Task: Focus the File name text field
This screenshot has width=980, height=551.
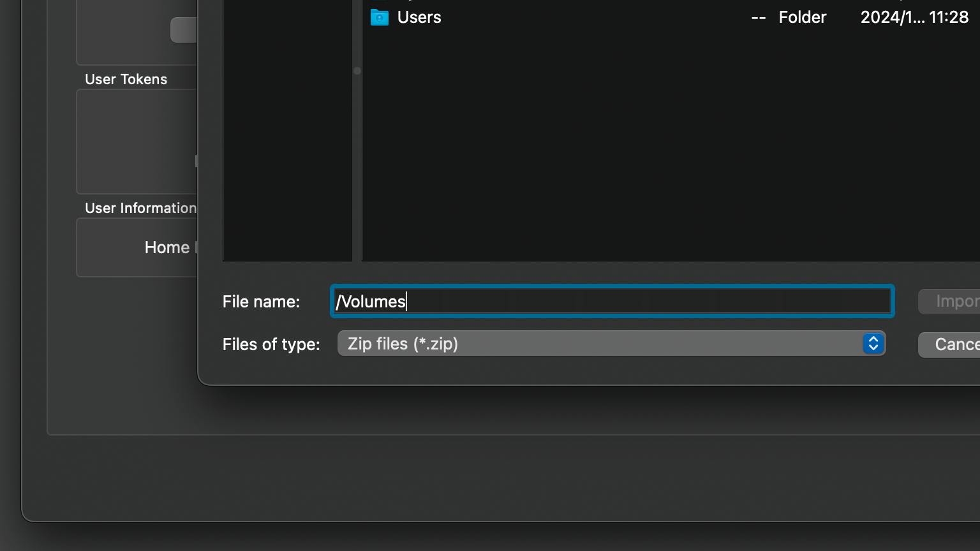Action: [x=611, y=302]
